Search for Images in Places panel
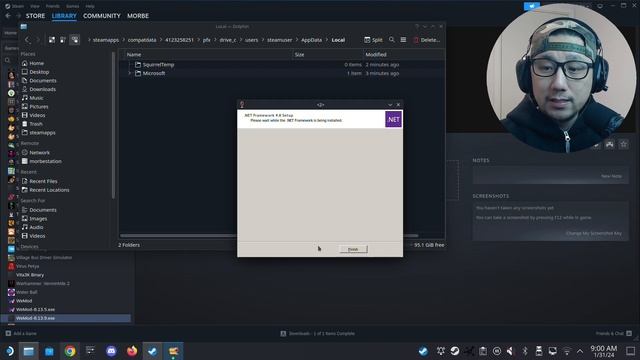The height and width of the screenshot is (360, 640). click(34, 218)
